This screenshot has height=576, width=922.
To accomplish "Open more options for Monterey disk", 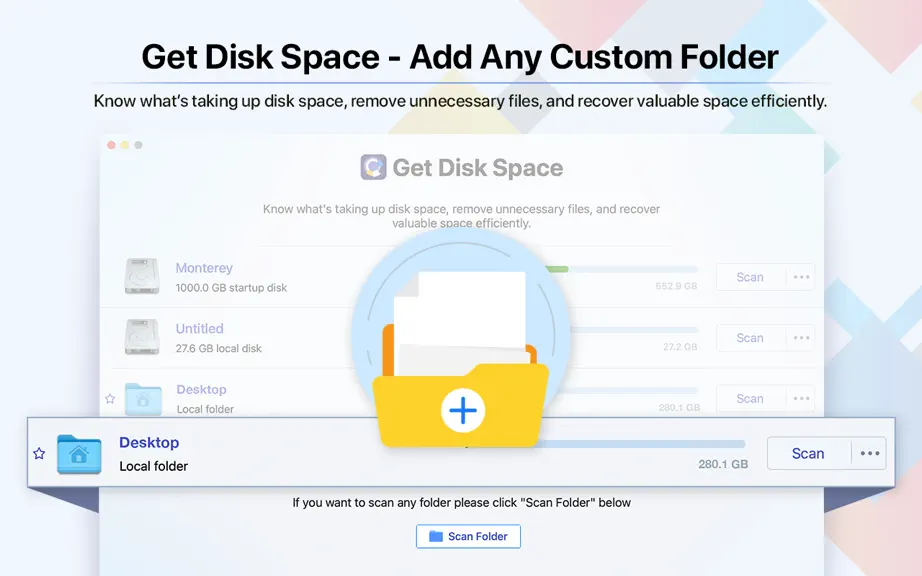I will point(801,277).
